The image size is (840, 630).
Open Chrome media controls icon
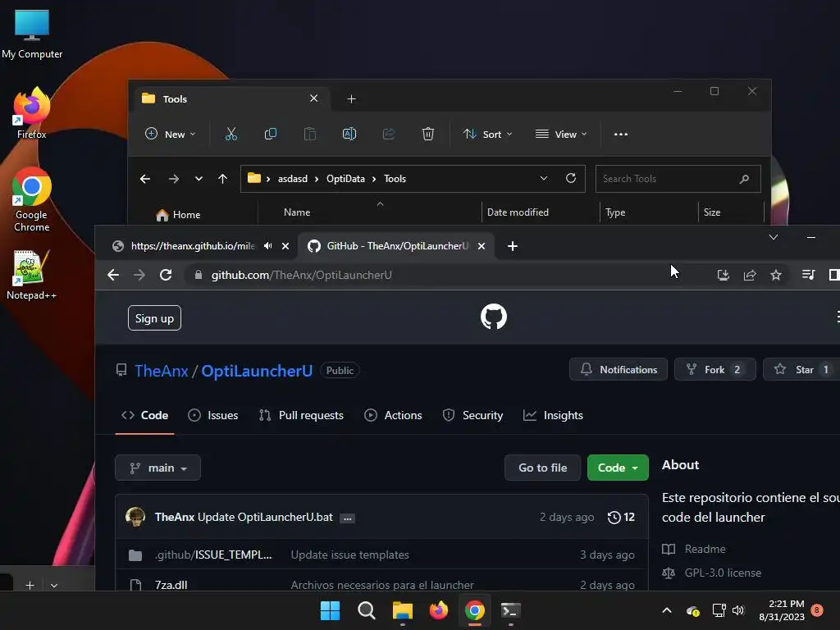tap(808, 275)
